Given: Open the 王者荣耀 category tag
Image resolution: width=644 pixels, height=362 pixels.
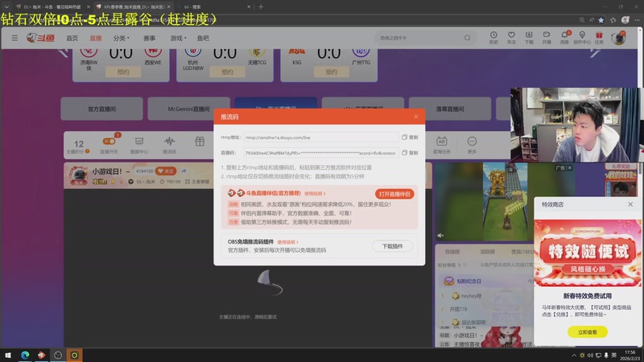Looking at the screenshot, I should pyautogui.click(x=197, y=182).
